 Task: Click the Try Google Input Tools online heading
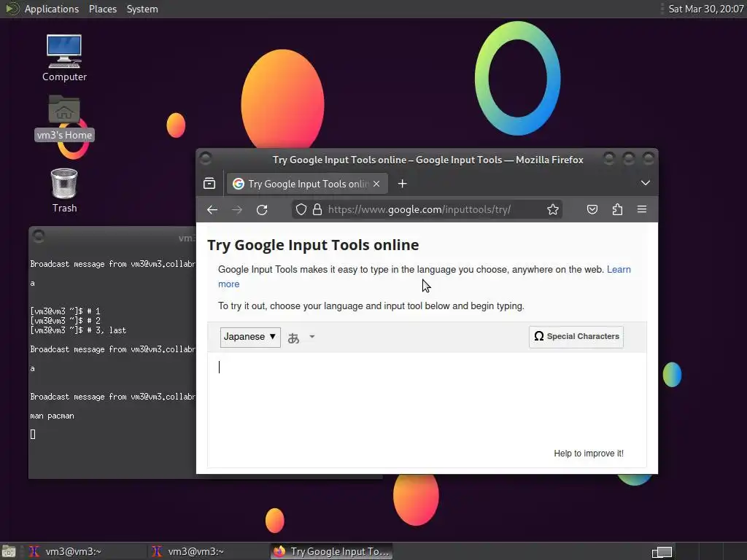tap(313, 245)
